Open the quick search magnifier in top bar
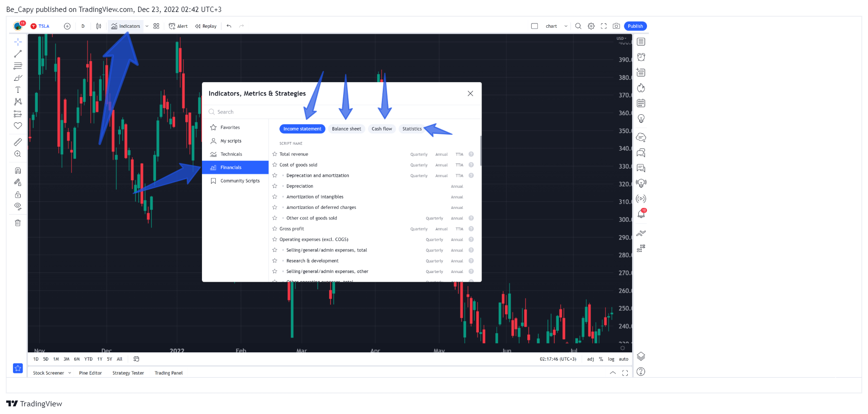The height and width of the screenshot is (414, 868). (x=578, y=26)
